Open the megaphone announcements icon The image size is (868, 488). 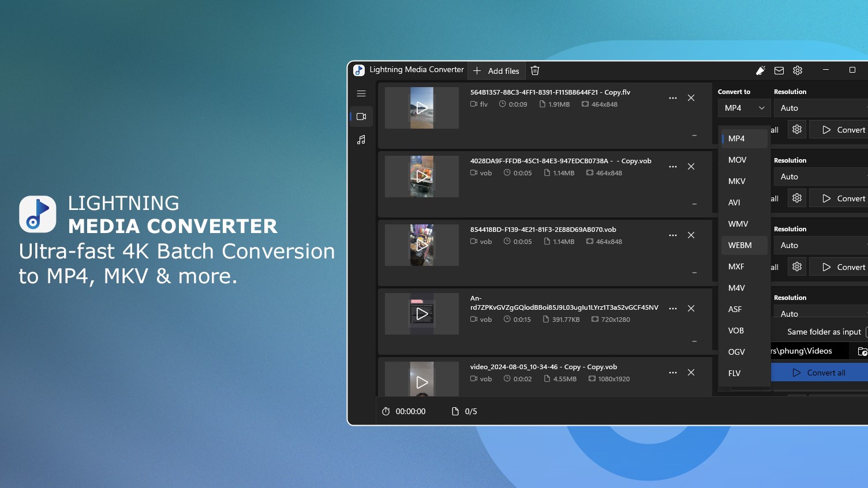click(x=761, y=70)
